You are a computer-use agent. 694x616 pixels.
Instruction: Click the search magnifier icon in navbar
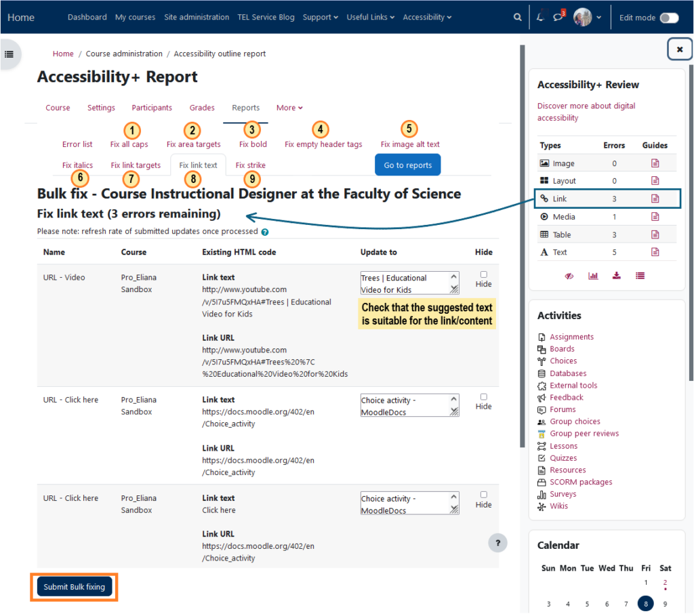click(518, 18)
